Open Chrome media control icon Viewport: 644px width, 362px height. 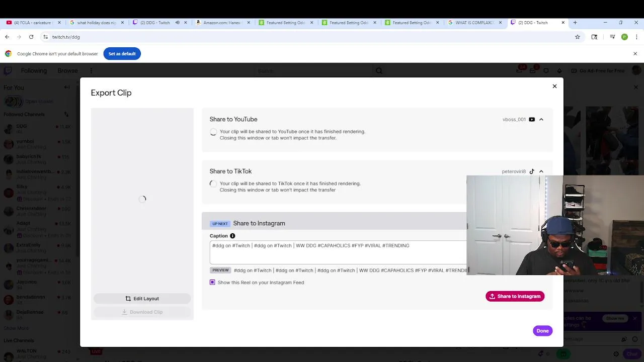tap(612, 37)
